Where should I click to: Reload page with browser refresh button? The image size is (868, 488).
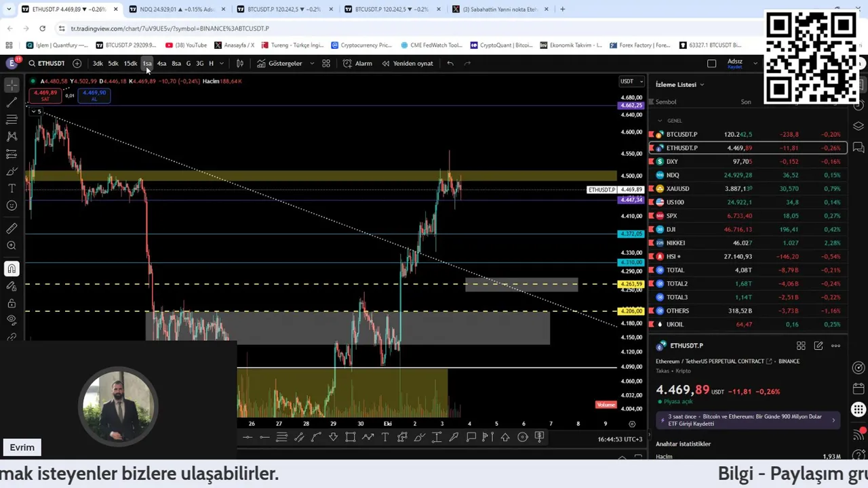click(x=42, y=28)
